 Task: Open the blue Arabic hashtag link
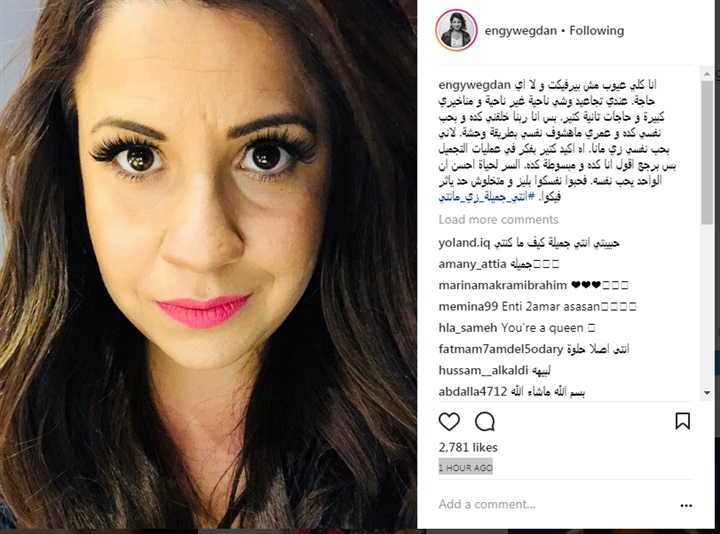[x=486, y=197]
